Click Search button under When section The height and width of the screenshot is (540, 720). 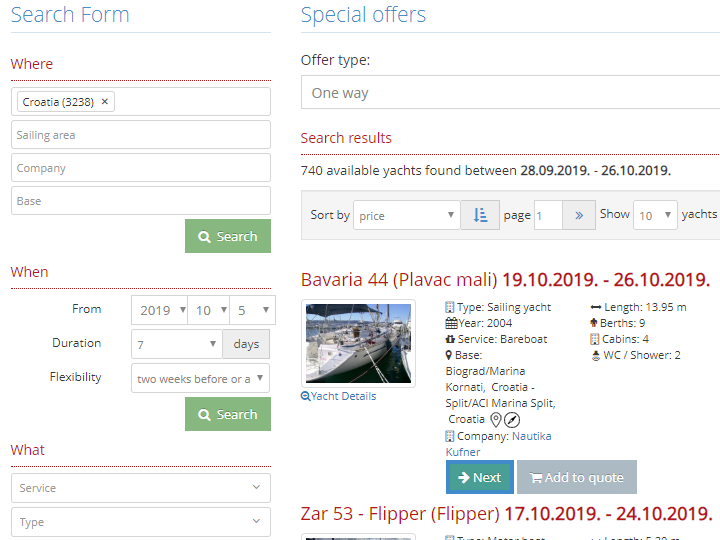click(x=228, y=415)
